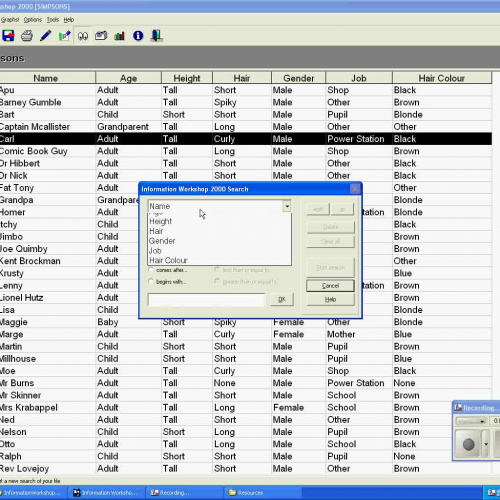Click the Print icon in toolbar
500x500 pixels.
click(27, 36)
